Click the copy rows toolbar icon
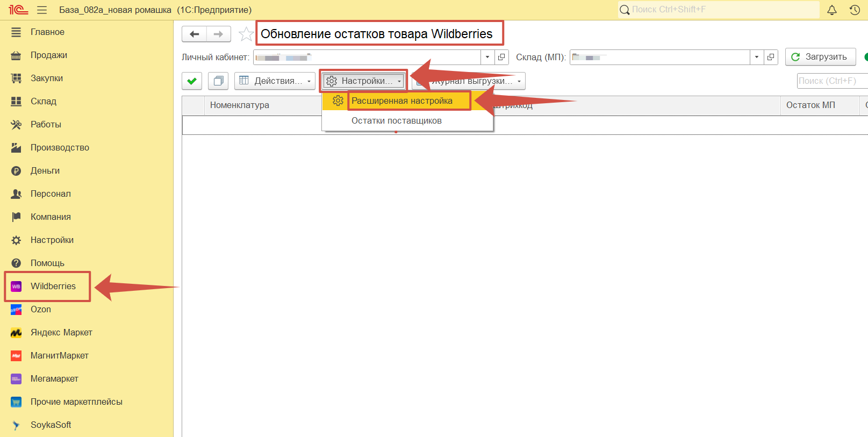The width and height of the screenshot is (868, 437). click(218, 81)
